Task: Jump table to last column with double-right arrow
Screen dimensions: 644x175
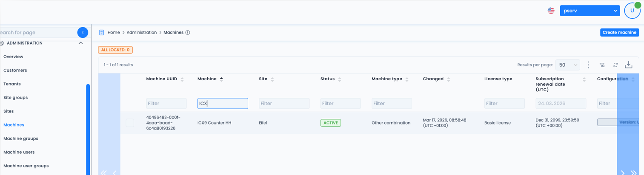Action: 633,172
